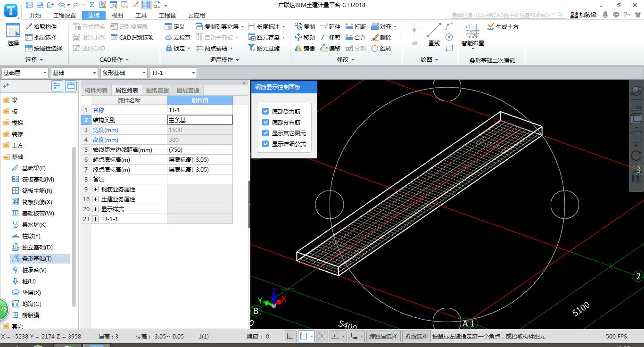Select the rectangle draw tool icon

[449, 48]
